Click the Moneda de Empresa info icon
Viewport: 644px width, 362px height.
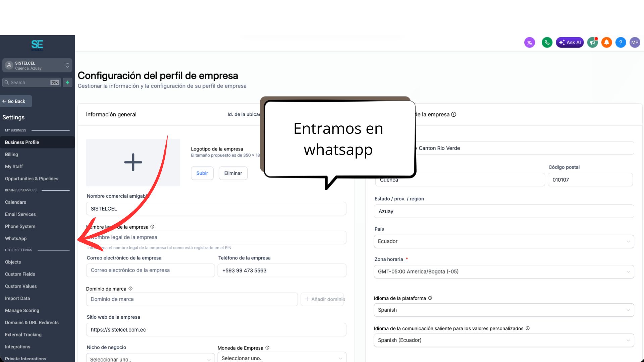tap(267, 348)
